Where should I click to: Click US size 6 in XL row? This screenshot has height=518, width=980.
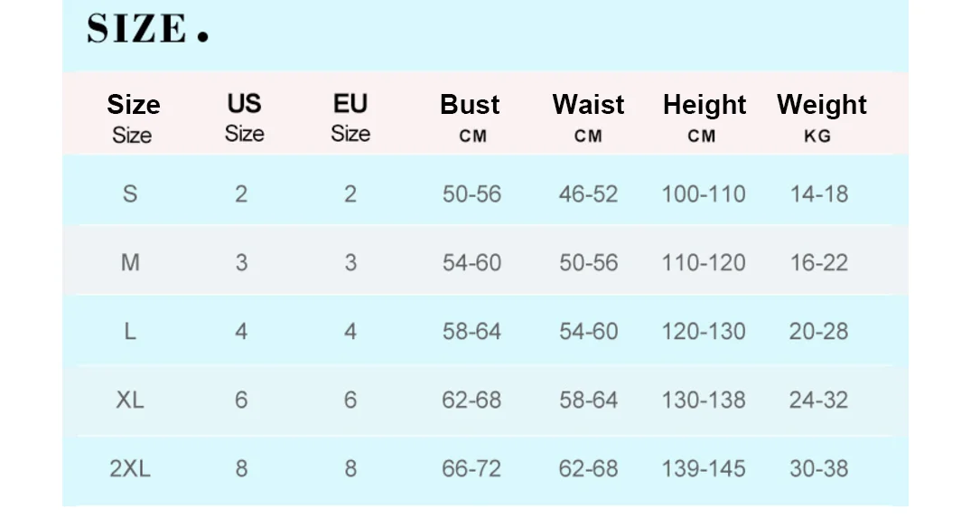pos(241,400)
